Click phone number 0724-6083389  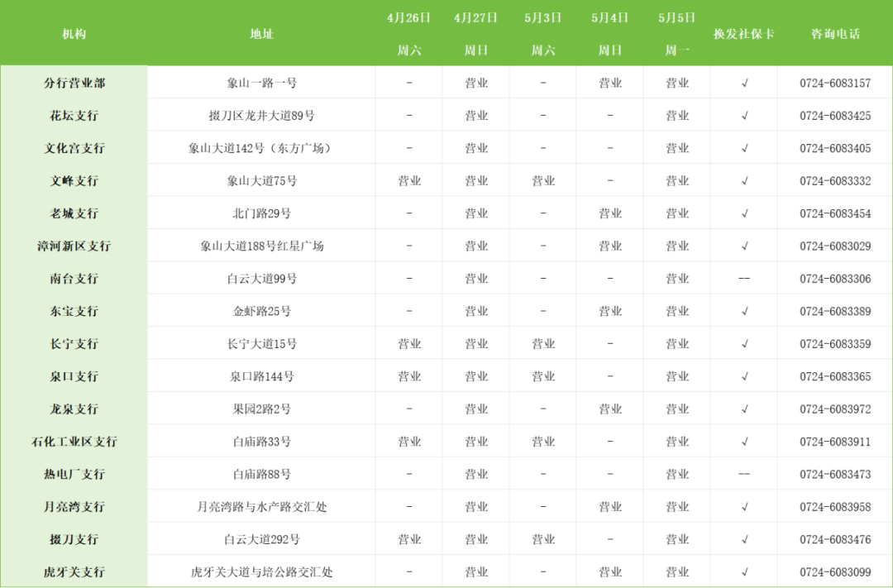835,311
